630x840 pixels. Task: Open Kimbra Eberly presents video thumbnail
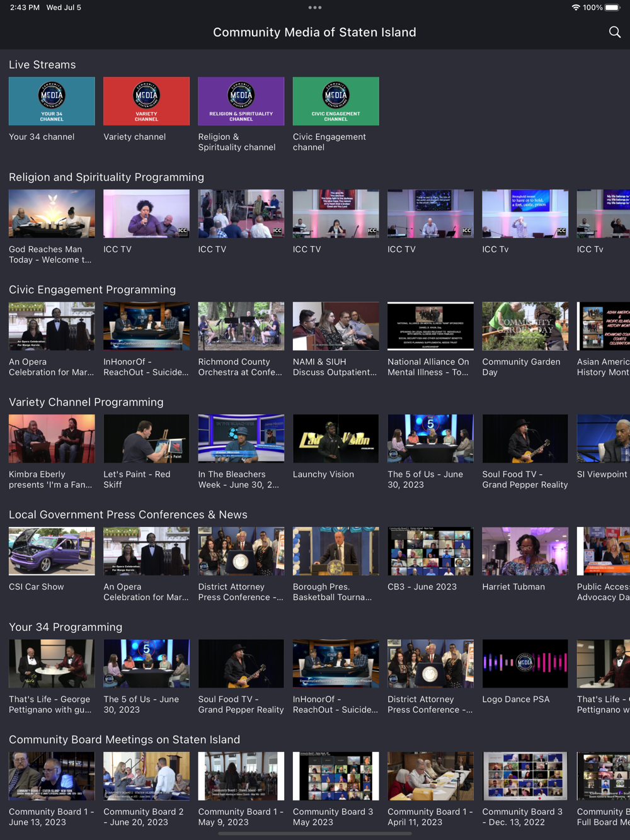tap(52, 439)
